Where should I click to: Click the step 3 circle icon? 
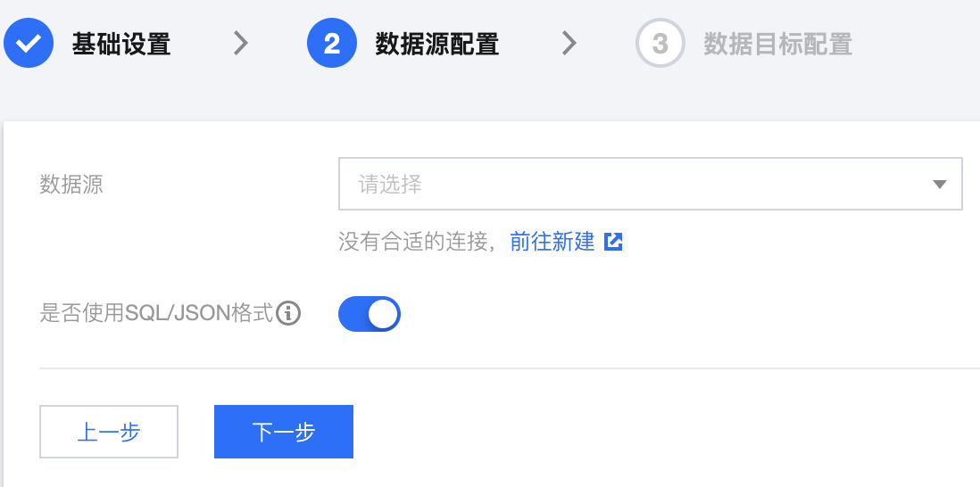(x=660, y=43)
